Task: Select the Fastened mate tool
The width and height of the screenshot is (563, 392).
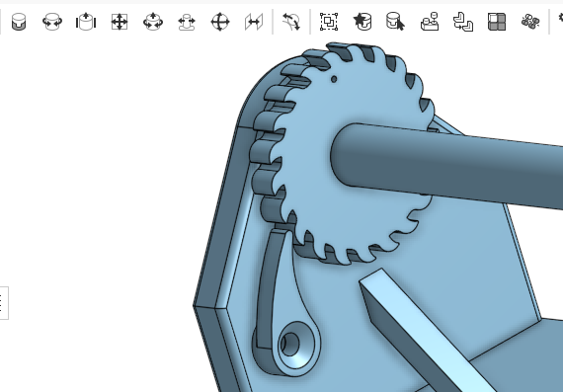Action: click(x=19, y=22)
